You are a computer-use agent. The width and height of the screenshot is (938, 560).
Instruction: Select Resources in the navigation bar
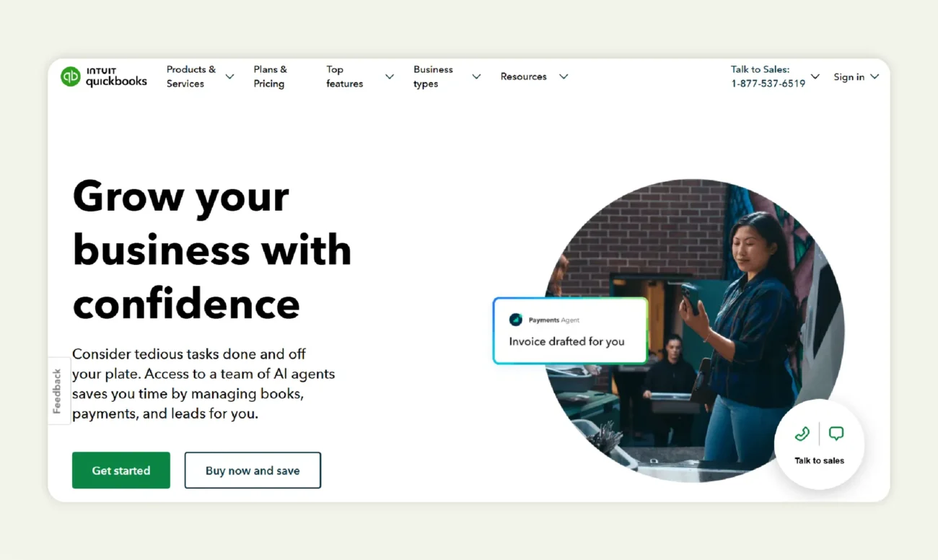[524, 76]
